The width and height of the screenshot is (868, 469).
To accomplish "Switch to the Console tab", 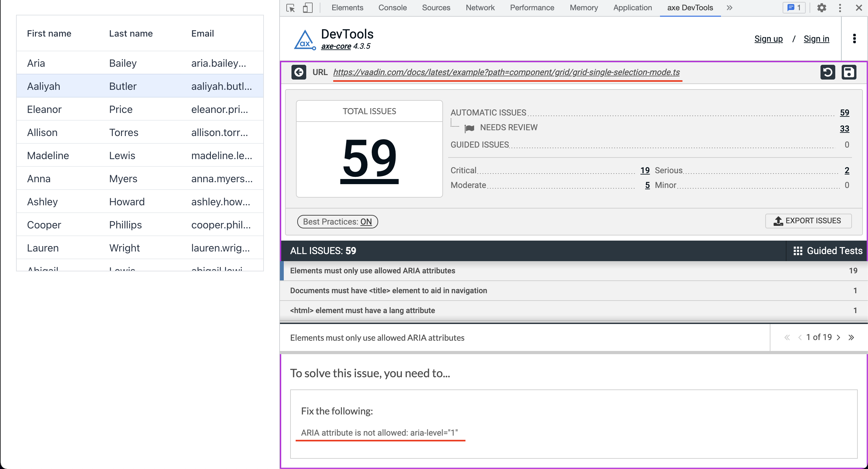I will 392,7.
